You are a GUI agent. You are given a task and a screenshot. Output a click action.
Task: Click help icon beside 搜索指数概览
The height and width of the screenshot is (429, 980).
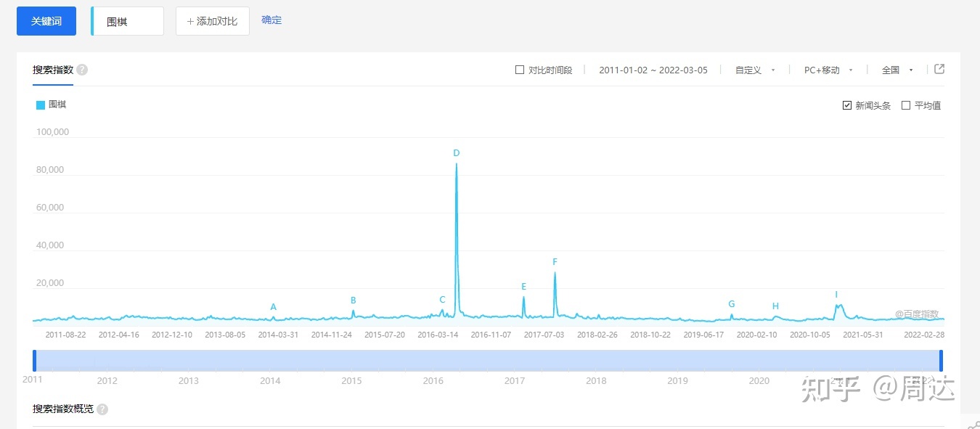click(102, 409)
